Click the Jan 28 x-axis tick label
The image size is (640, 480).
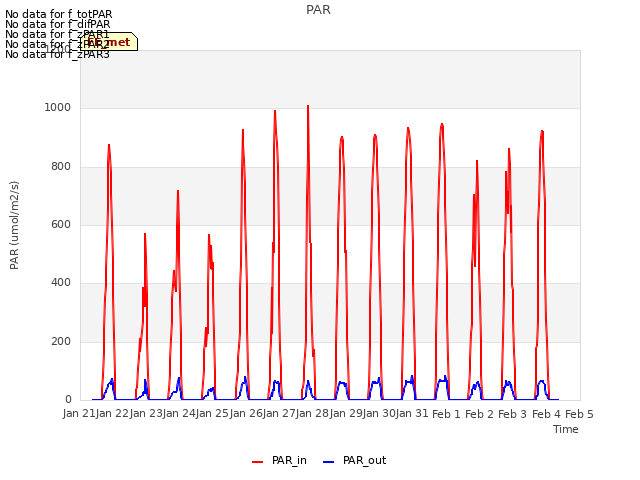tap(312, 414)
